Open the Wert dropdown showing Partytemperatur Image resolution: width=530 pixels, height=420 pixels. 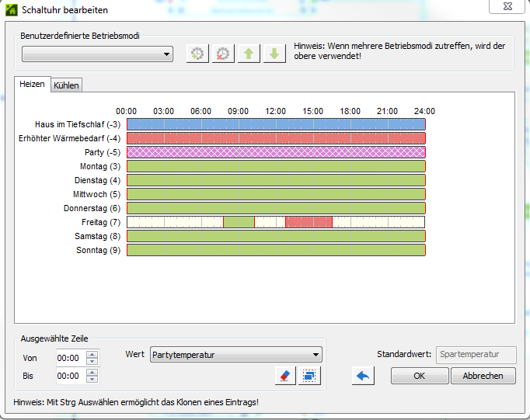[235, 355]
